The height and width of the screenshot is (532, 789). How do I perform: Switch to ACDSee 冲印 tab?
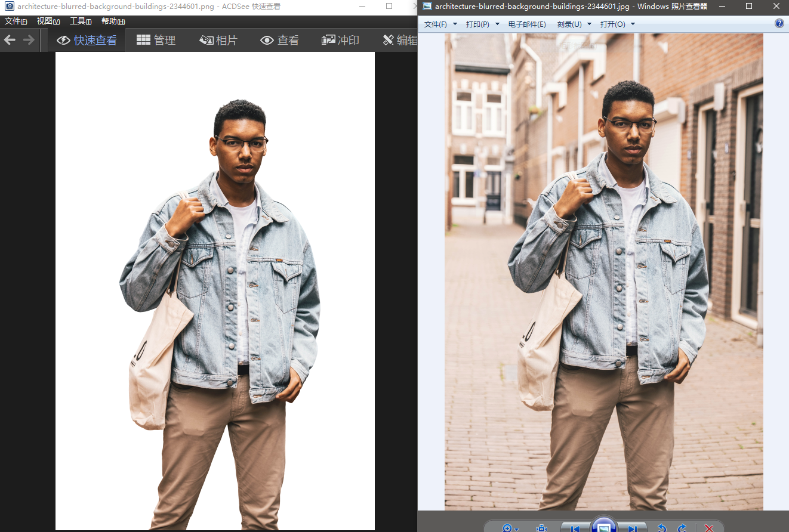340,40
